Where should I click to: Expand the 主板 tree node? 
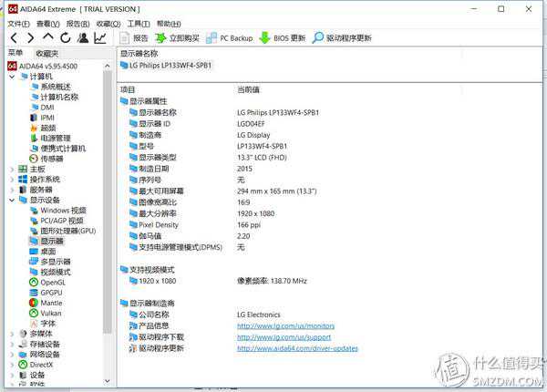pos(11,169)
